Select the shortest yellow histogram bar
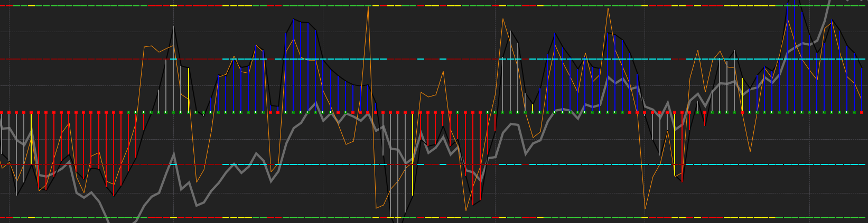Viewport: 868px width, 223px height. point(533,108)
